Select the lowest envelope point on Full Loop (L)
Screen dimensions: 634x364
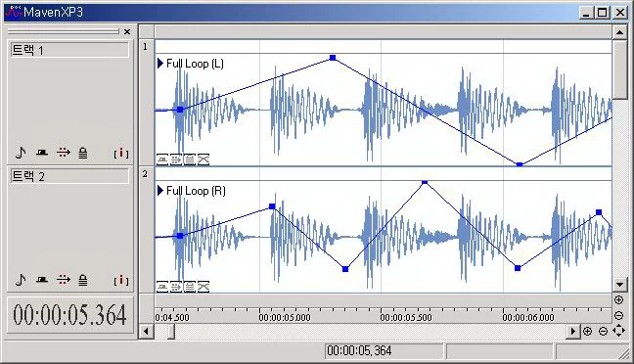tap(520, 164)
